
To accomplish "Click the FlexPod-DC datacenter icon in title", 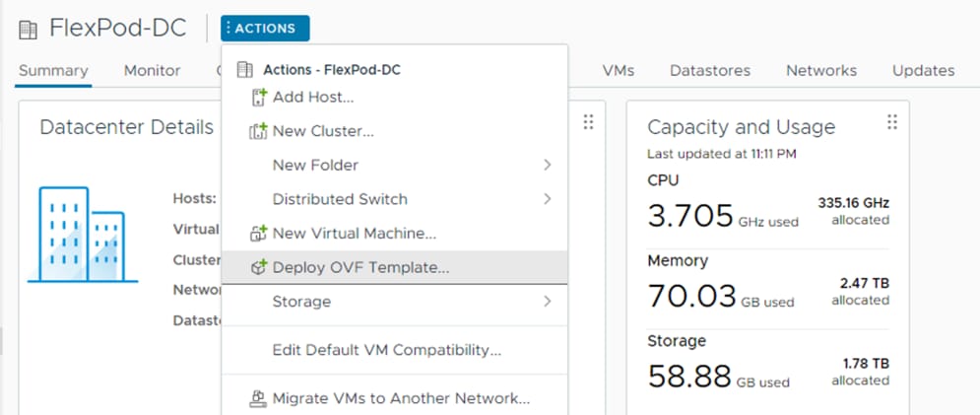I will click(x=28, y=30).
